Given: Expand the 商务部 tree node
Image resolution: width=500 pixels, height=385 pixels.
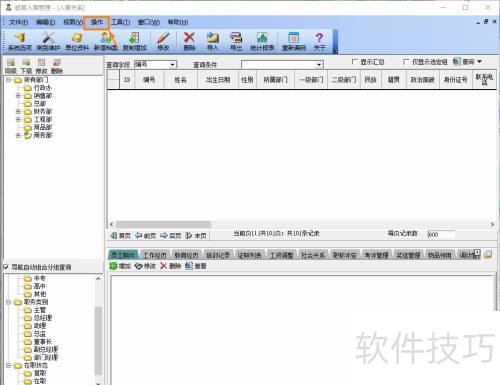Looking at the screenshot, I should click(19, 135).
